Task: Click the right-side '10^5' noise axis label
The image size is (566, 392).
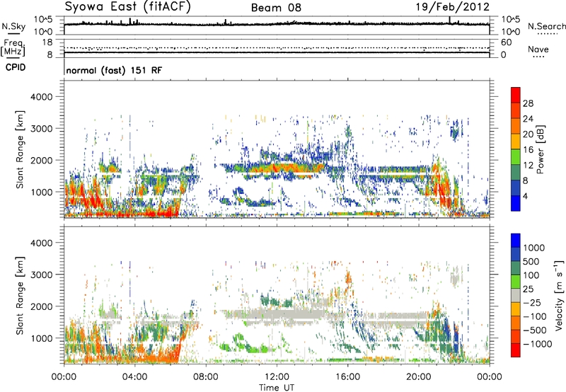Action: (x=510, y=20)
